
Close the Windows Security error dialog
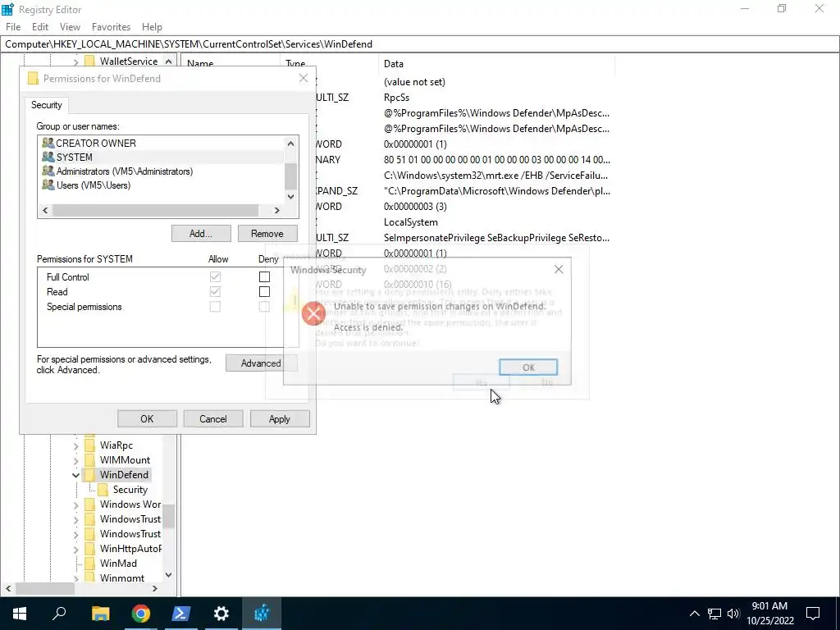click(558, 269)
